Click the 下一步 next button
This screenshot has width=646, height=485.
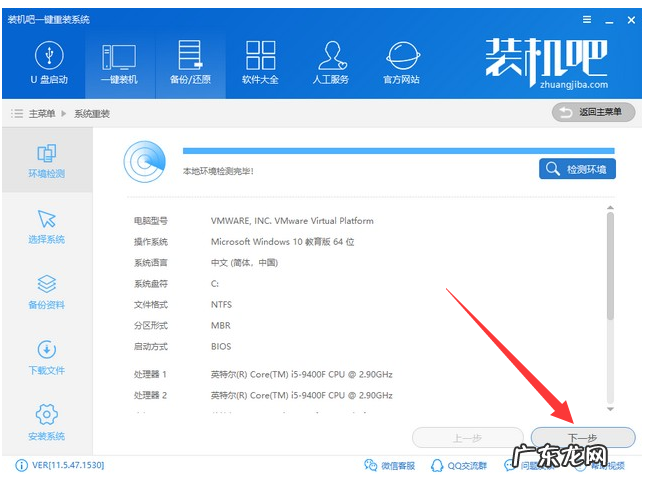coord(583,438)
